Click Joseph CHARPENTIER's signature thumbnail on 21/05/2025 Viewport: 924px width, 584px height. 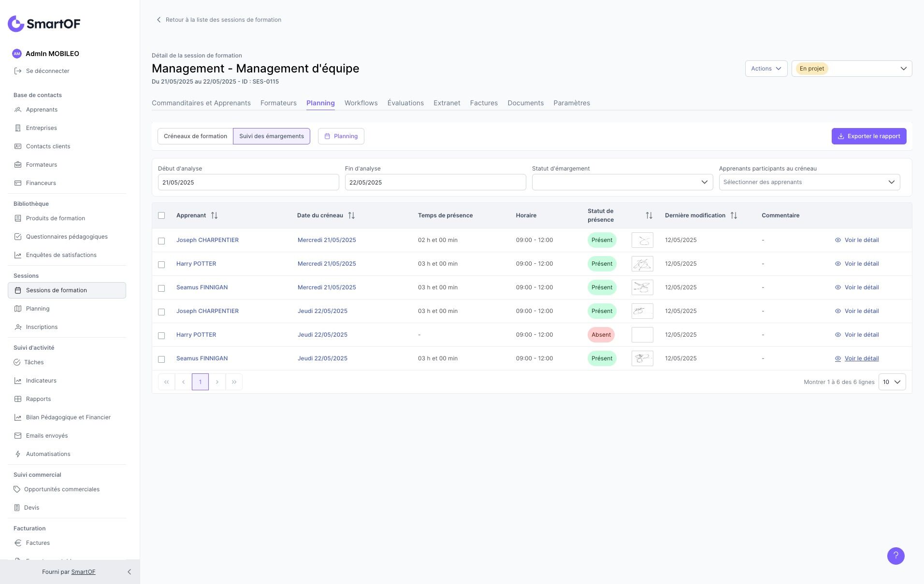click(642, 240)
